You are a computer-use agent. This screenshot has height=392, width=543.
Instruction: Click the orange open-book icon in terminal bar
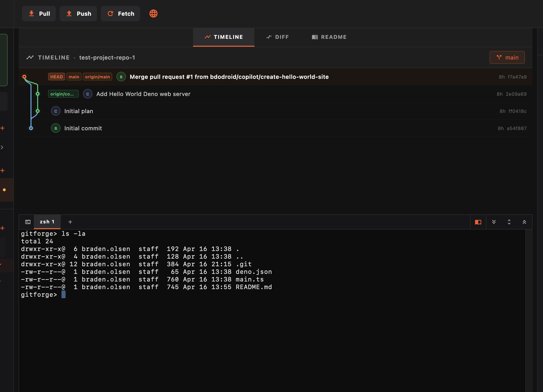click(478, 222)
